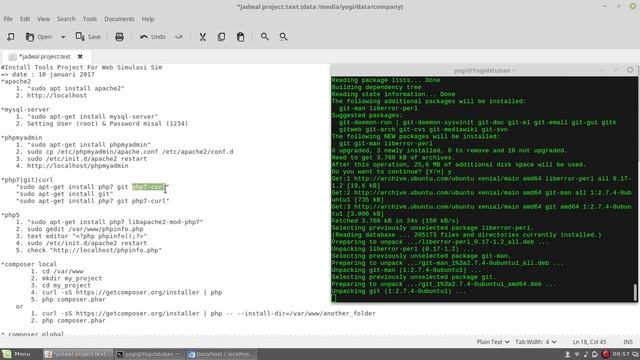Click the user account tray icon
Screen dimensions: 640x360
(567, 354)
